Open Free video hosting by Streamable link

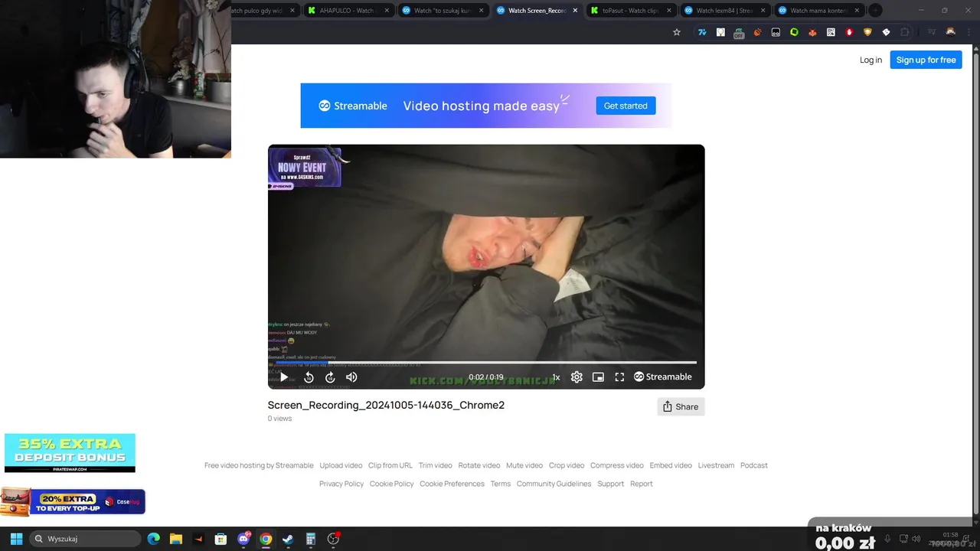point(259,465)
